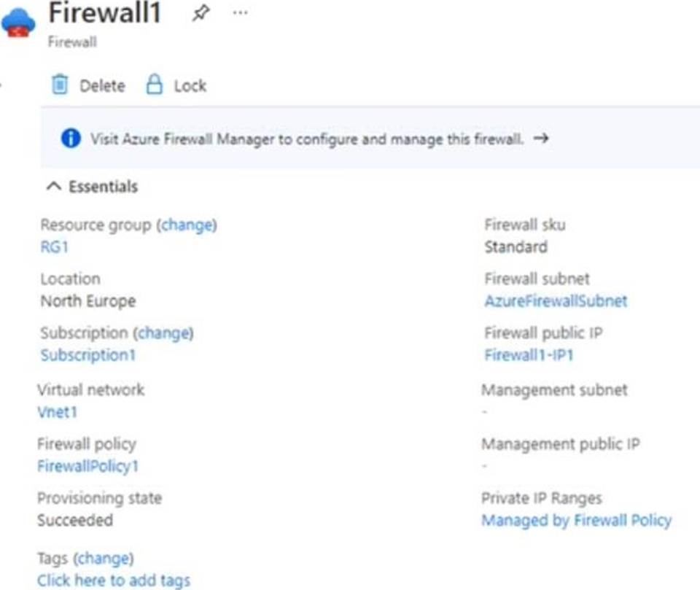Click the blue information icon in banner
Viewport: 700px width, 590px height.
point(71,139)
